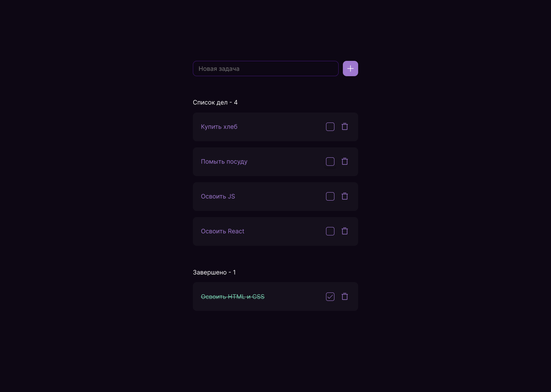Click the strikethrough Освоить HTML и CSS text

233,297
